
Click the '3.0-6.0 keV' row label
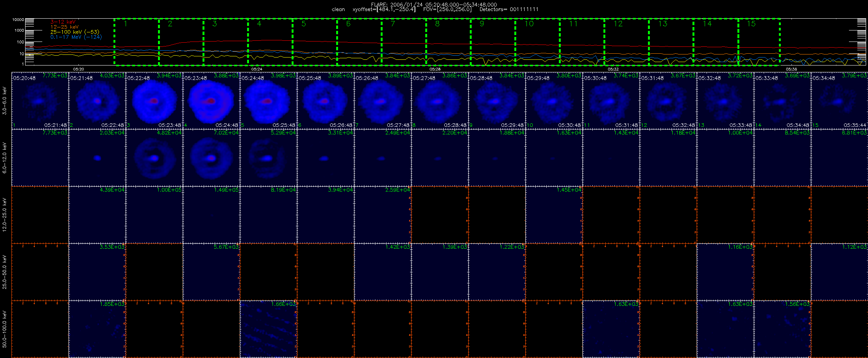coord(5,101)
